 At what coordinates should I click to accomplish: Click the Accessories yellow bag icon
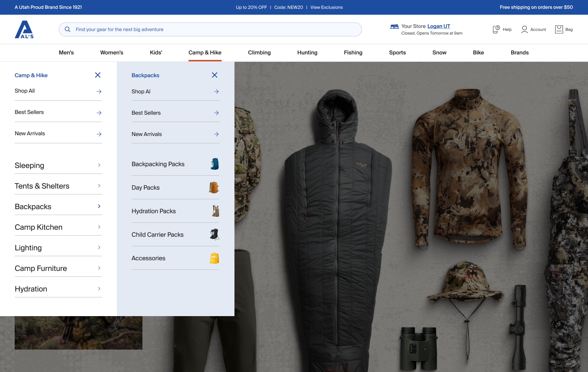[215, 258]
